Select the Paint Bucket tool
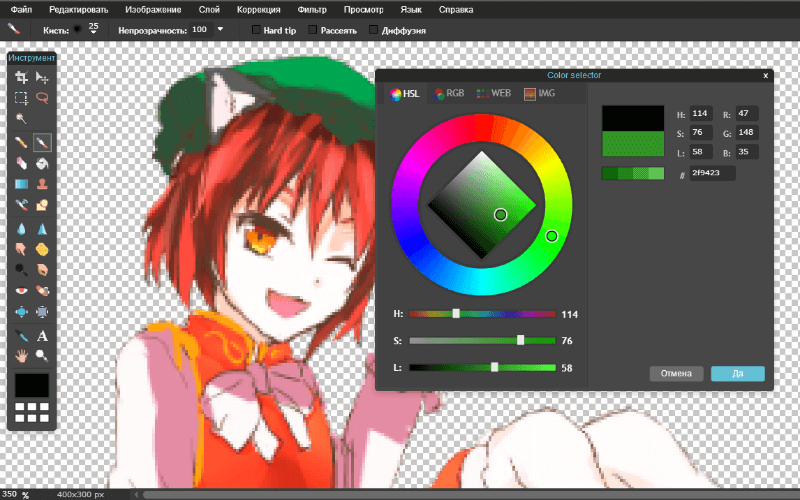Screen dimensions: 800x500 42,163
